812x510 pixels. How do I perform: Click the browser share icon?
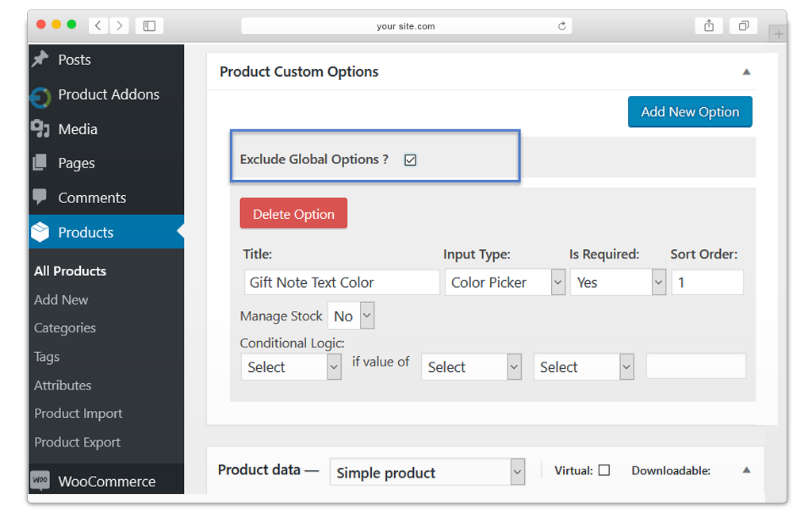(709, 25)
